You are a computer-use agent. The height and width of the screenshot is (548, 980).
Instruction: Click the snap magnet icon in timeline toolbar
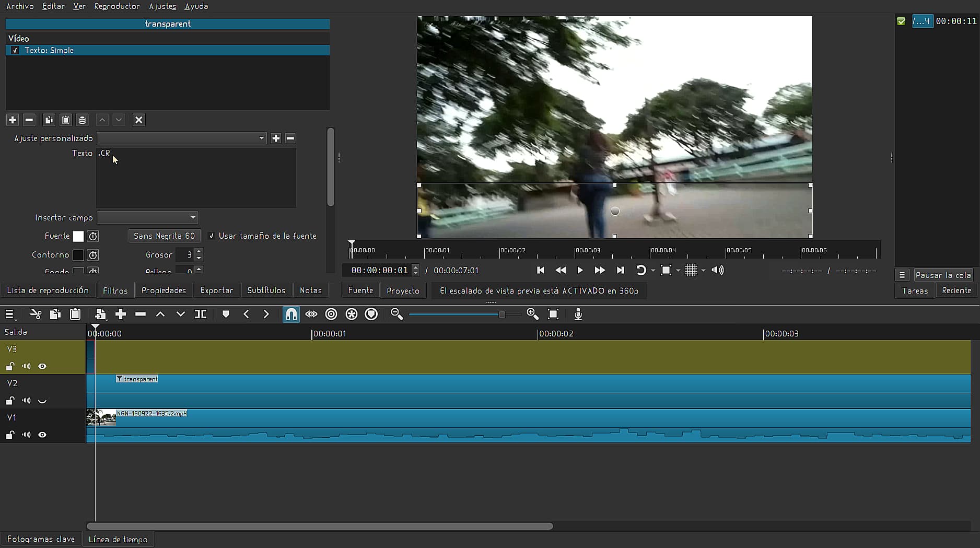pos(291,314)
